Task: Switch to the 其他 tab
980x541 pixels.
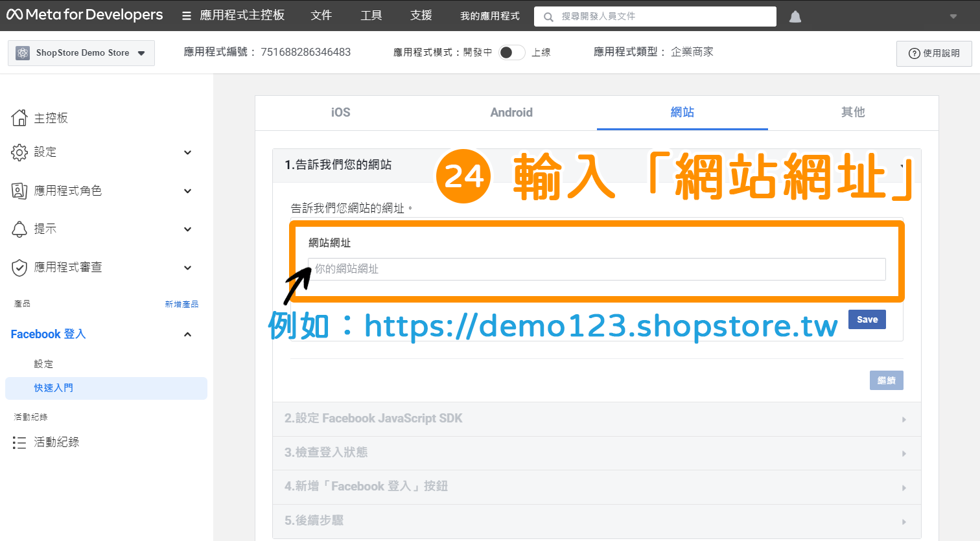Action: tap(853, 113)
